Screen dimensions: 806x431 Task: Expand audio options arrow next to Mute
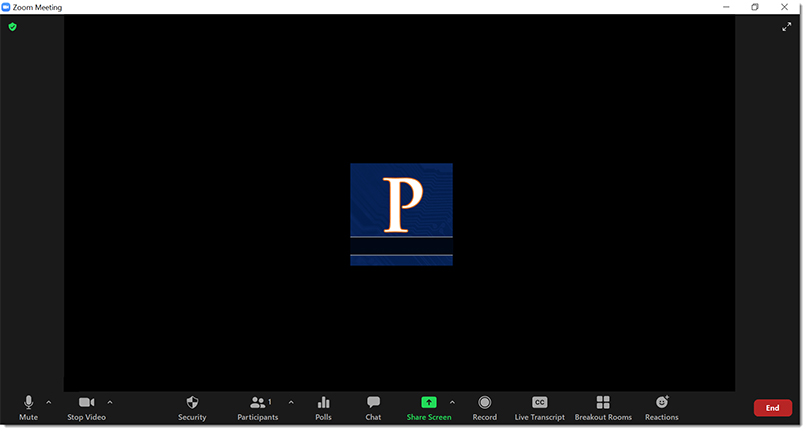pyautogui.click(x=49, y=402)
